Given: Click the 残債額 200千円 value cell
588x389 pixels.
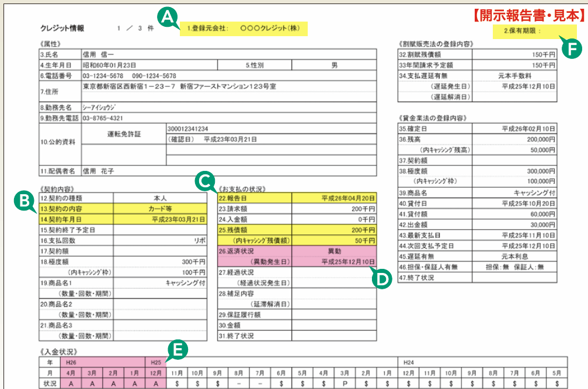Looking at the screenshot, I should (334, 230).
